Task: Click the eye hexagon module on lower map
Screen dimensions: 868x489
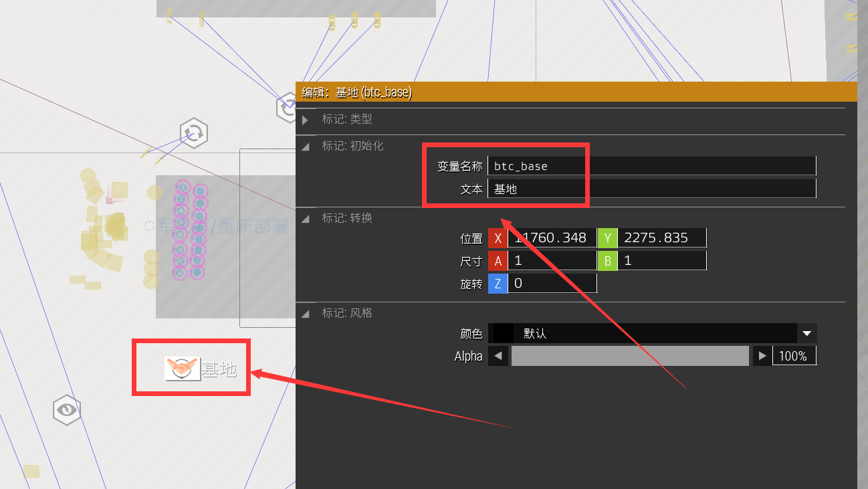Action: [x=66, y=410]
